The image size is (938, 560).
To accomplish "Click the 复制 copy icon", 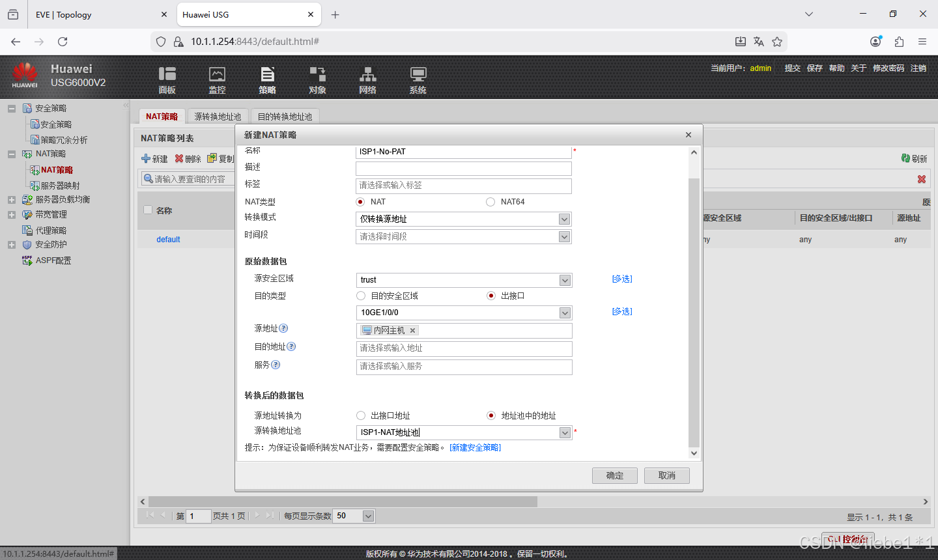I will 212,158.
